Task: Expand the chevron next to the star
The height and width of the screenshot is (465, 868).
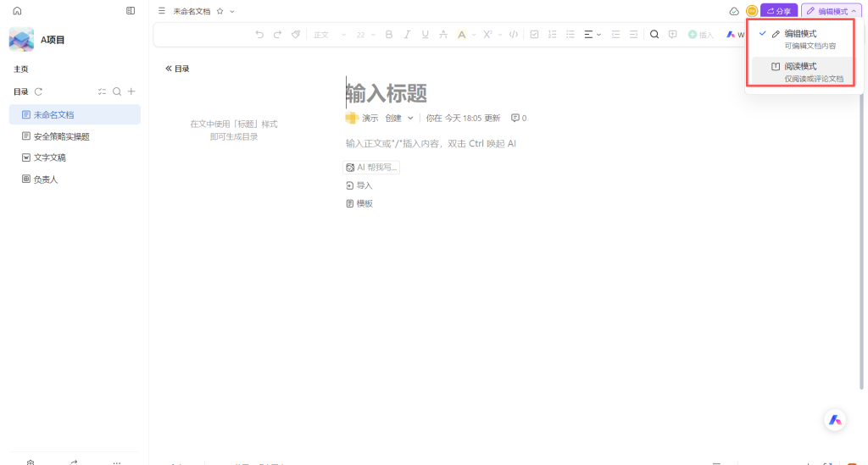Action: (x=232, y=11)
